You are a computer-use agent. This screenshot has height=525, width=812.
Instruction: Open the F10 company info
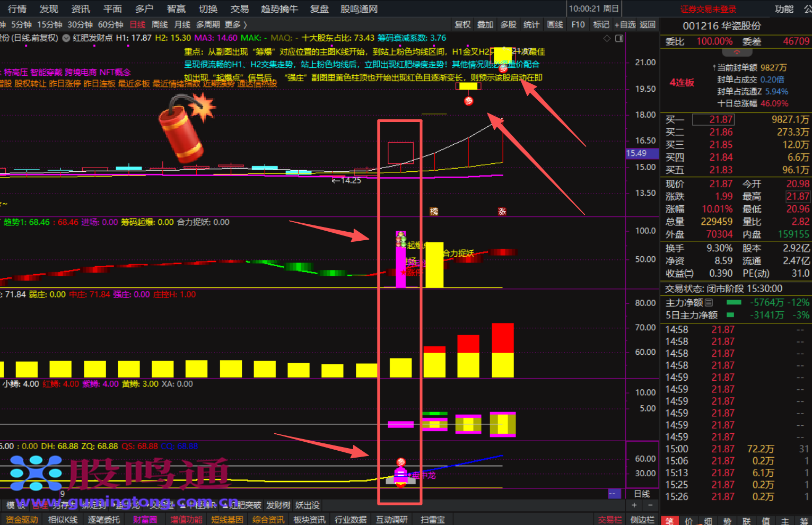(578, 24)
